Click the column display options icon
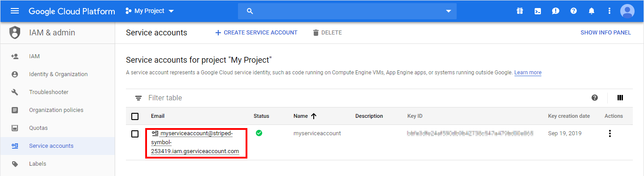Image resolution: width=644 pixels, height=176 pixels. [620, 98]
